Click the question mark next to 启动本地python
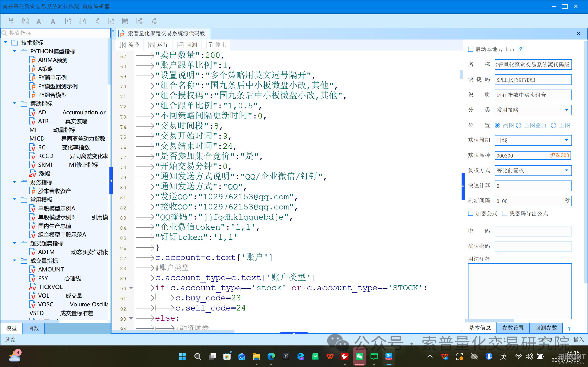Image resolution: width=588 pixels, height=367 pixels. pos(521,49)
